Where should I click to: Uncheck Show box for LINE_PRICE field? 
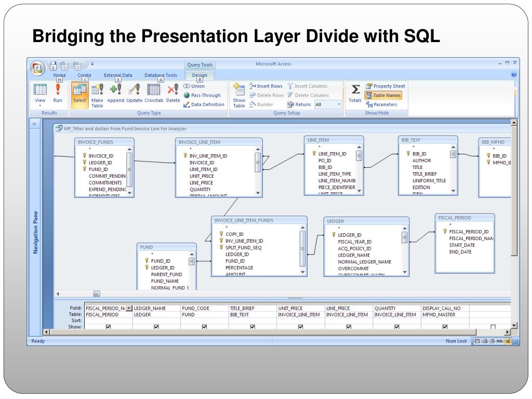[x=349, y=327]
